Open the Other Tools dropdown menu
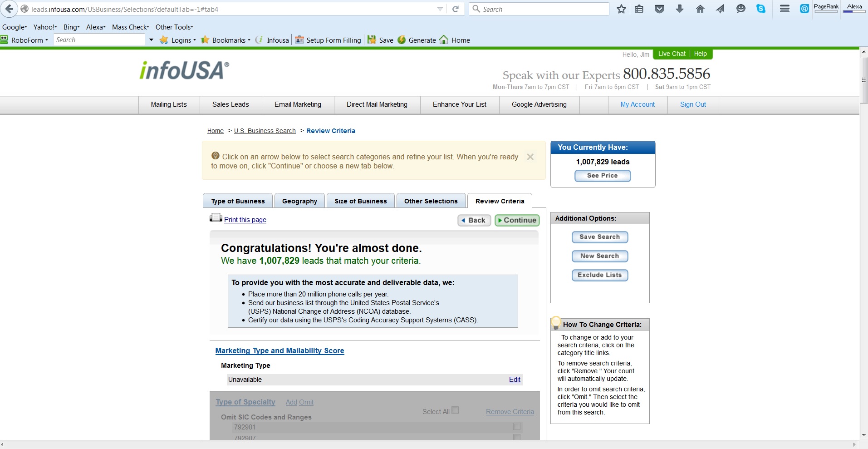868x449 pixels. (174, 27)
